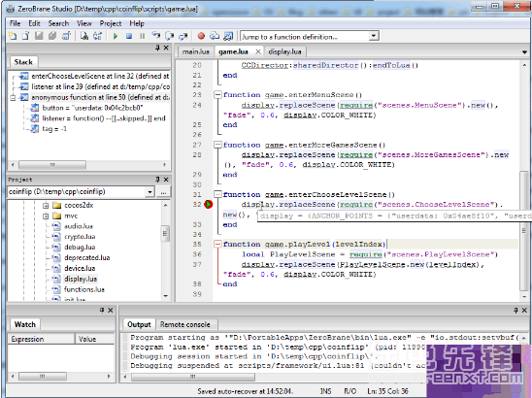This screenshot has height=398, width=532.
Task: Fold the game.enterMoreGamesScene function
Action: tap(217, 145)
